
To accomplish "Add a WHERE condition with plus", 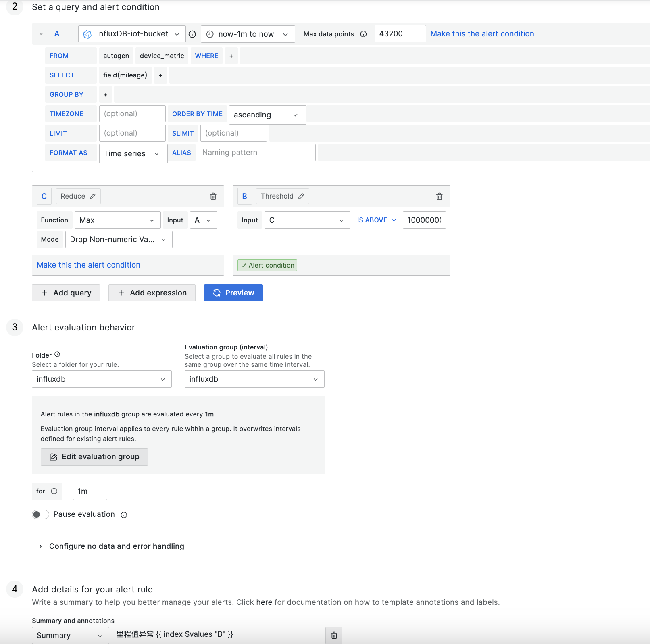I will pos(231,56).
